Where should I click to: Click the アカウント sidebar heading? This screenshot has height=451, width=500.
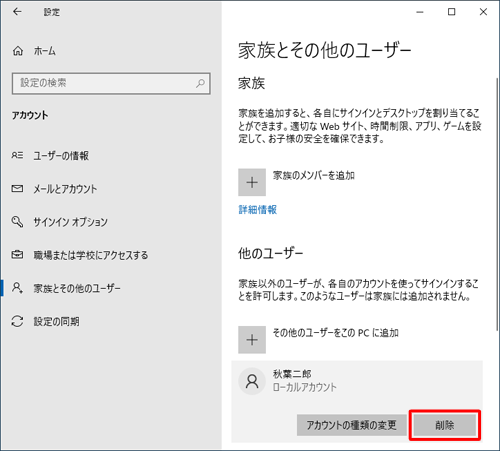(30, 115)
